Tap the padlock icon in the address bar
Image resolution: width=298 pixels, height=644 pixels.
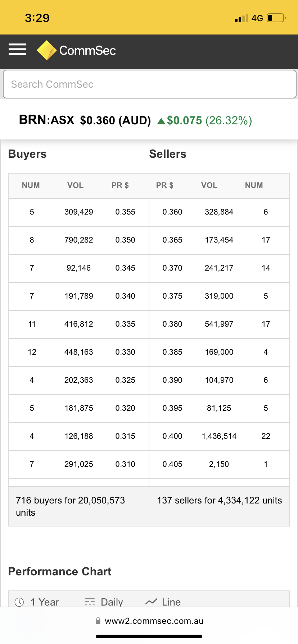[98, 621]
